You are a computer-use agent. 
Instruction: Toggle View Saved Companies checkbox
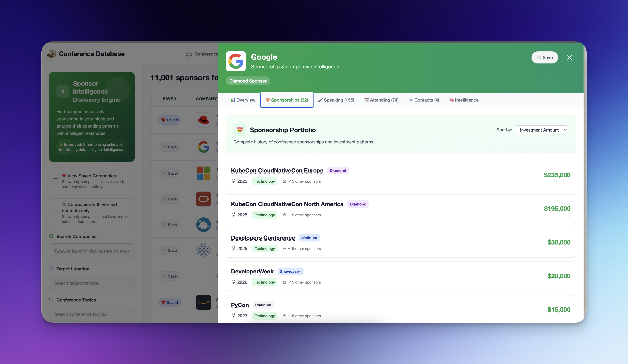(56, 181)
